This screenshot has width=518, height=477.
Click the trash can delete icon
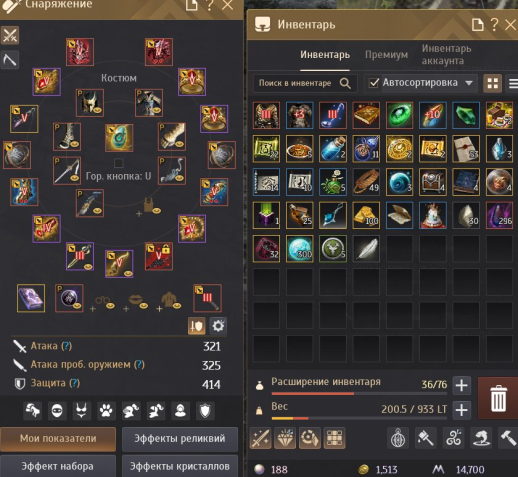pos(498,398)
